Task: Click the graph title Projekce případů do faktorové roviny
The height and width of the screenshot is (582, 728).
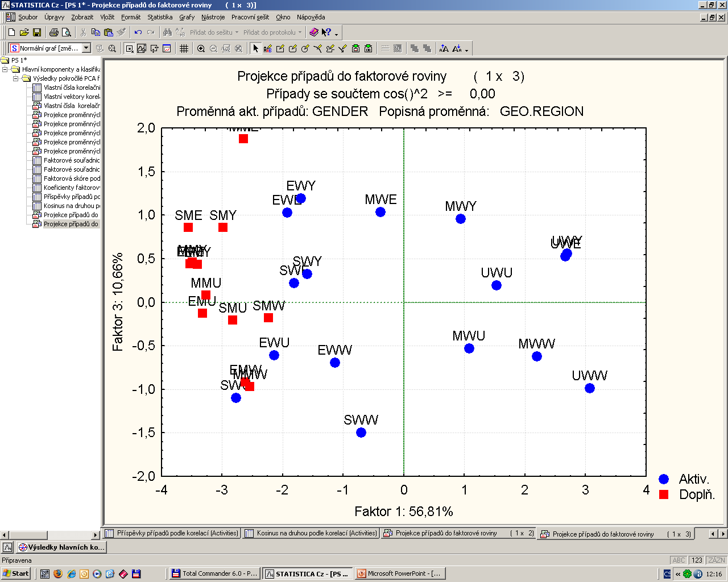Action: click(x=342, y=76)
